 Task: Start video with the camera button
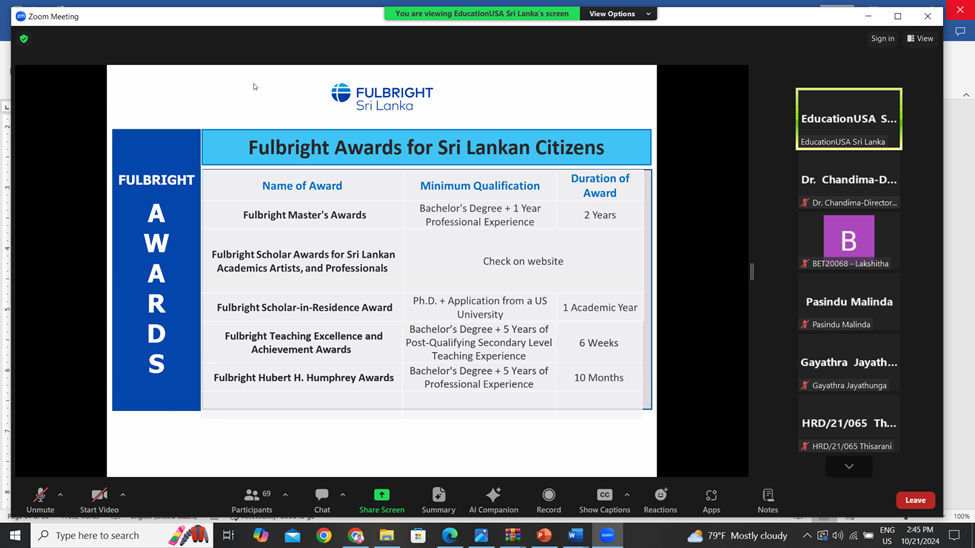99,500
